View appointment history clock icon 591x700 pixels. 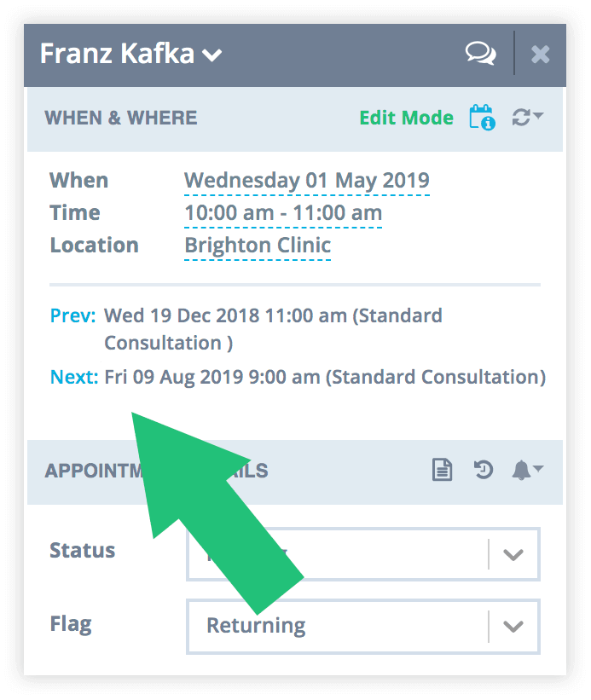pyautogui.click(x=483, y=470)
